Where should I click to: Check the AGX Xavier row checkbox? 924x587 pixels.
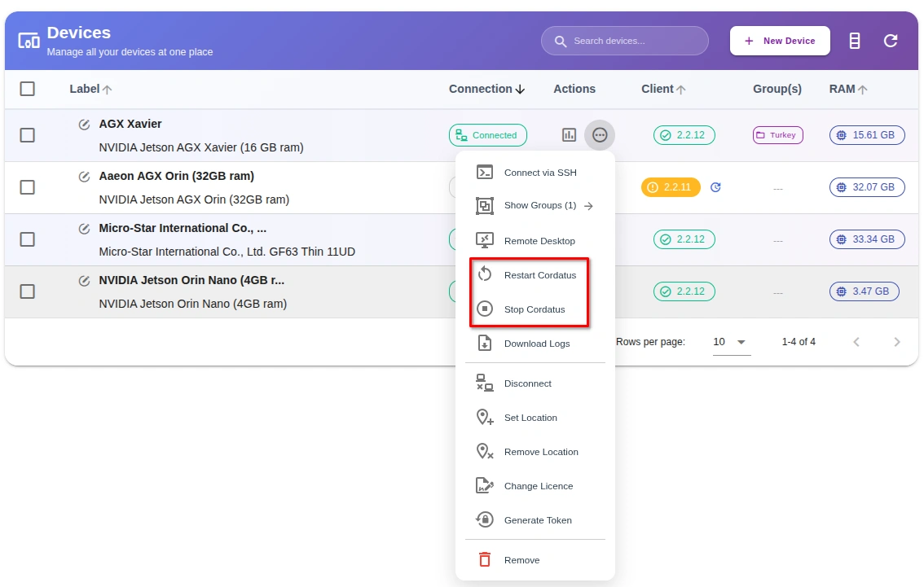(28, 135)
